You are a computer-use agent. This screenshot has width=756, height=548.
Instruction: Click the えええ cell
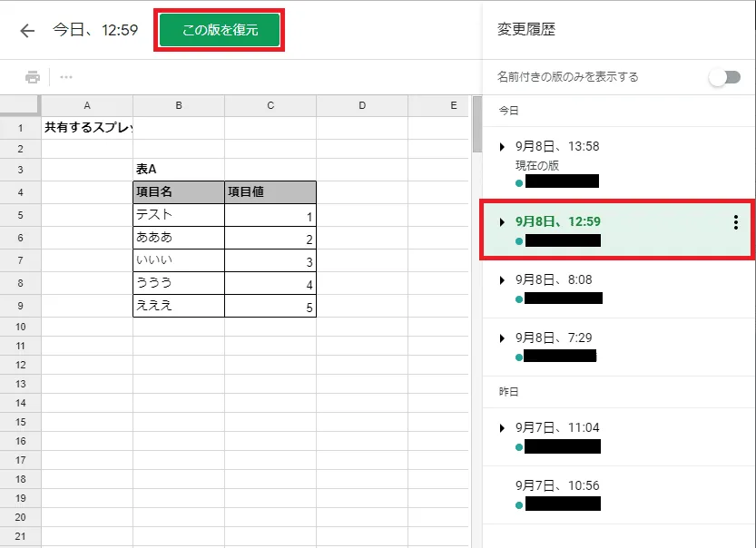tap(179, 306)
